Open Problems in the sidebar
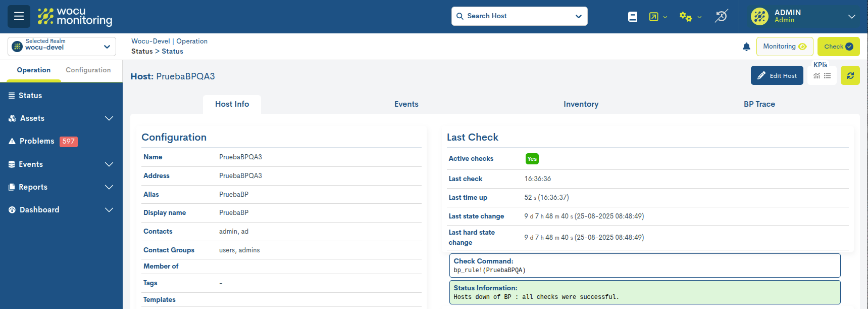Viewport: 868px width, 309px height. coord(37,141)
